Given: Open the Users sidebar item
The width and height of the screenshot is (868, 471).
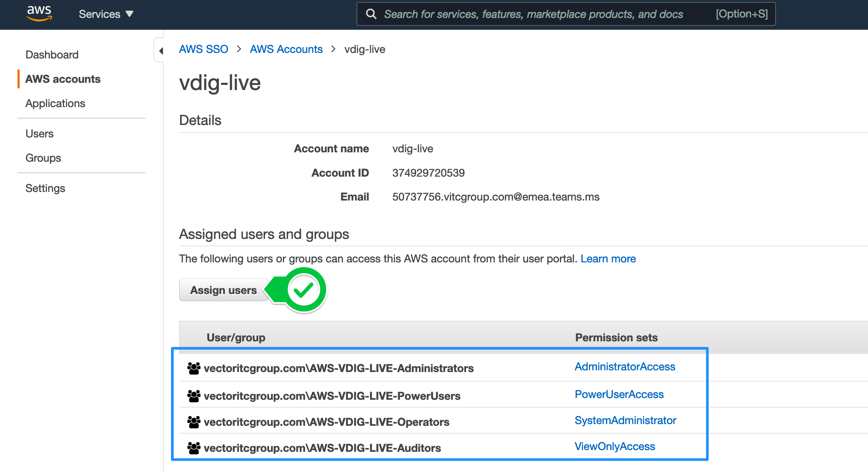Looking at the screenshot, I should [40, 134].
